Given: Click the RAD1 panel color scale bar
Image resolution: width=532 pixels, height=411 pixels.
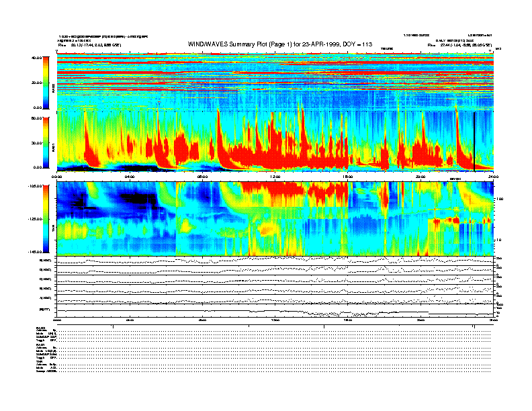Looking at the screenshot, I should click(x=46, y=143).
